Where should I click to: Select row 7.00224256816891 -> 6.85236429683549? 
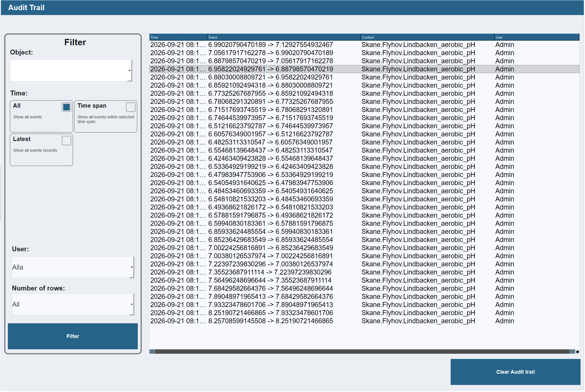click(x=364, y=248)
